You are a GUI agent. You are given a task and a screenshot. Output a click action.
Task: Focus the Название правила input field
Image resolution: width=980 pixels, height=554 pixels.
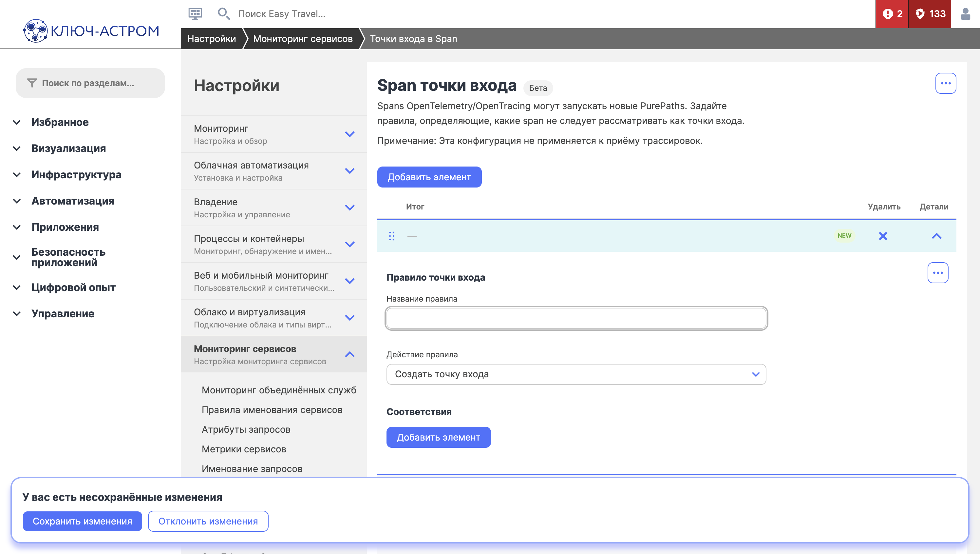click(x=575, y=318)
